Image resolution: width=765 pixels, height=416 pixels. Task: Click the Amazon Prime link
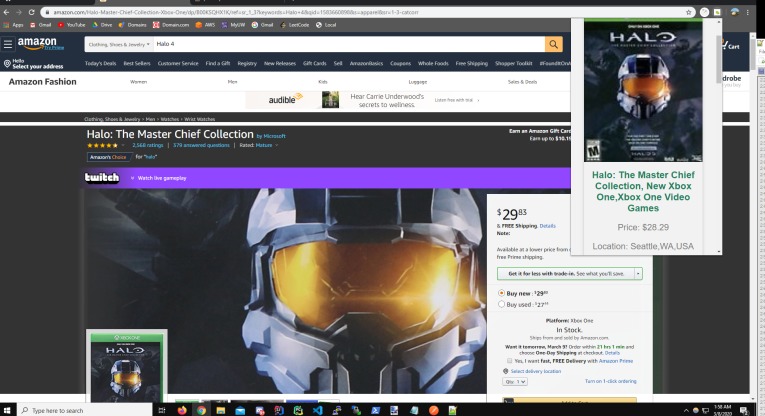[x=616, y=361]
